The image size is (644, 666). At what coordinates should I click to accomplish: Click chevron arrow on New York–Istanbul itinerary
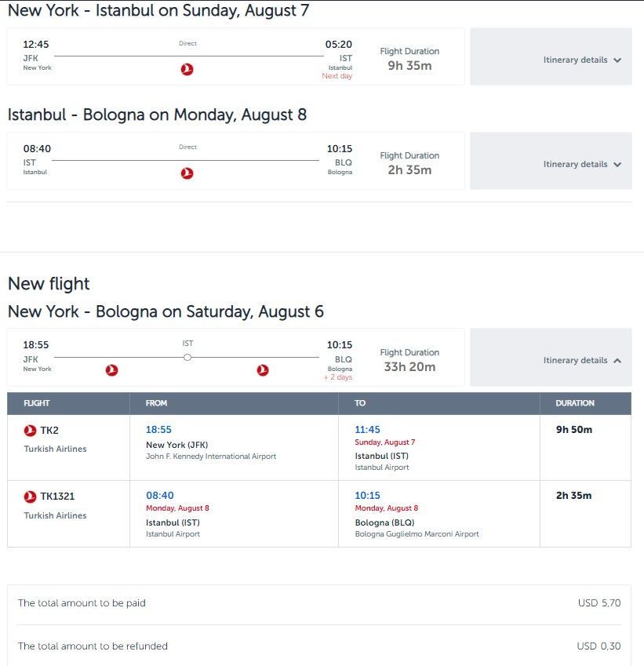coord(617,60)
